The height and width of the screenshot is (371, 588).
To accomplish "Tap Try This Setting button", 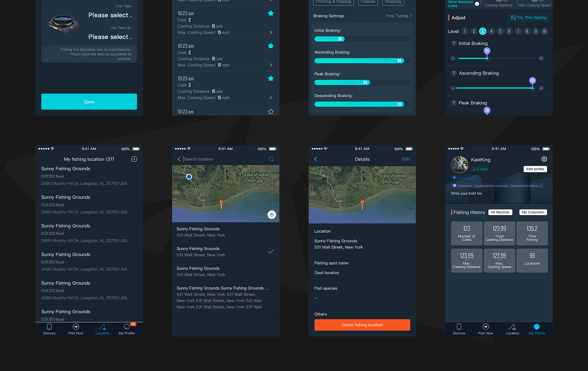I will click(x=529, y=17).
